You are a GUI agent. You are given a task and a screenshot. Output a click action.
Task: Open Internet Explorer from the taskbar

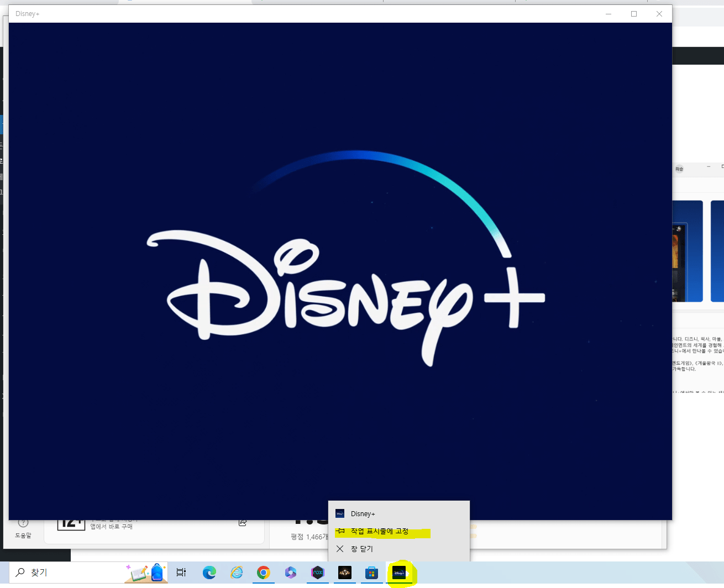[x=237, y=573]
